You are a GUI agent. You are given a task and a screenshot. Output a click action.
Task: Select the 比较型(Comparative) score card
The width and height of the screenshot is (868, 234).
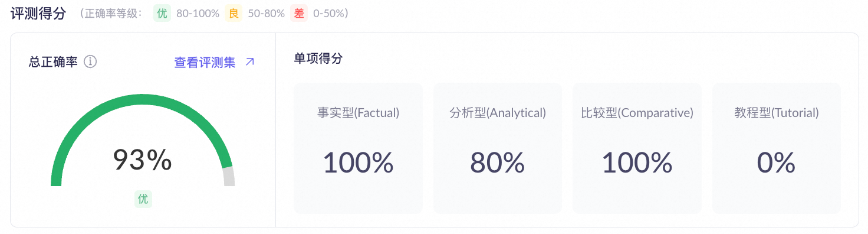(x=637, y=148)
